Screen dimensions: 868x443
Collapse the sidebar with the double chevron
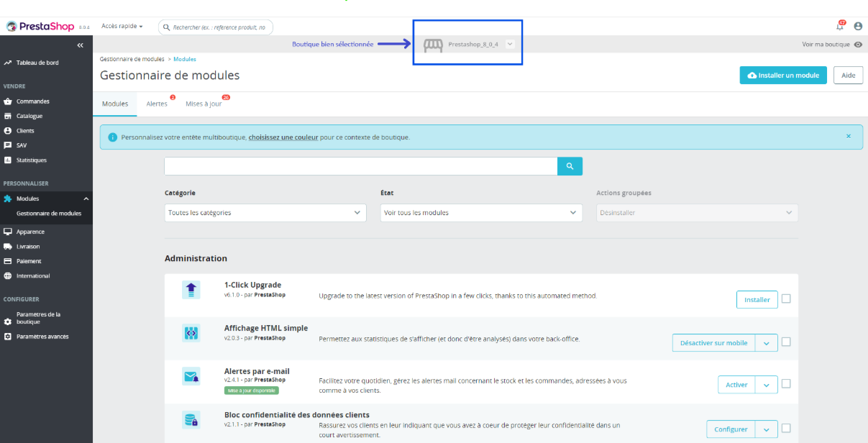coord(80,45)
